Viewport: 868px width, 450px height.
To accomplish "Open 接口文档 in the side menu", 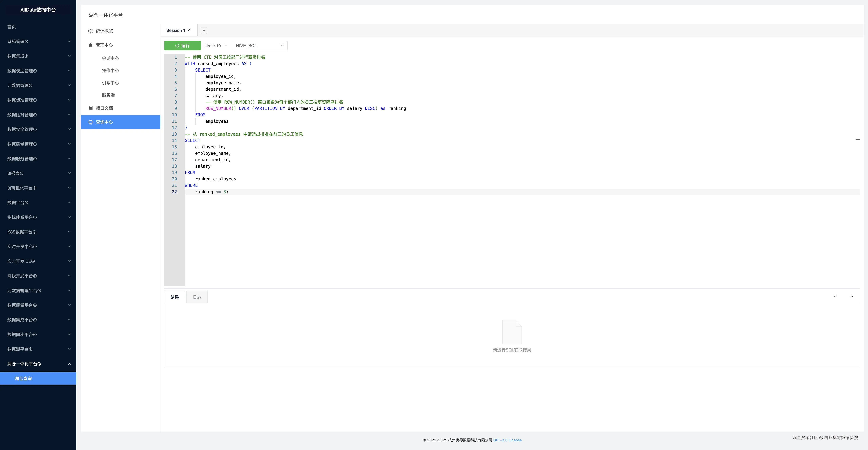I will [120, 108].
